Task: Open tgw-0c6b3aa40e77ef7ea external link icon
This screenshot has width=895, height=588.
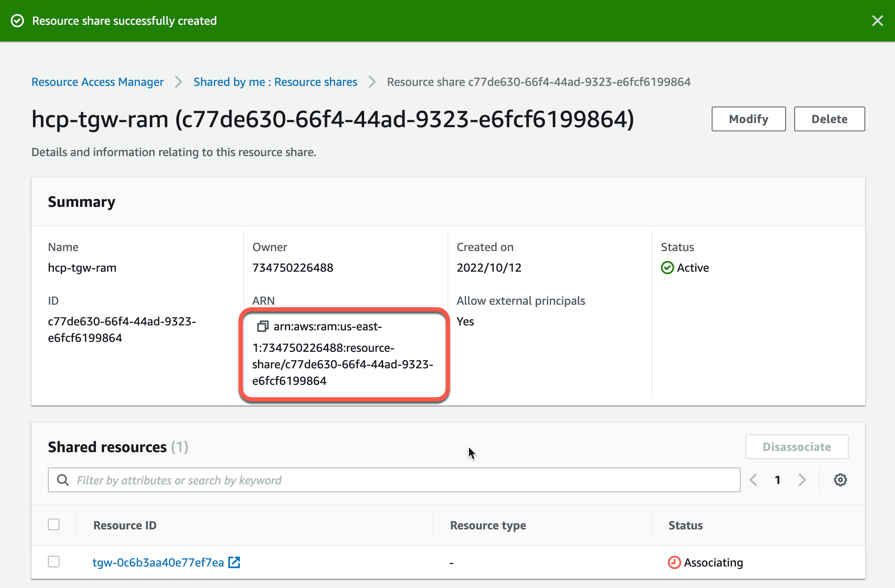Action: [x=234, y=562]
